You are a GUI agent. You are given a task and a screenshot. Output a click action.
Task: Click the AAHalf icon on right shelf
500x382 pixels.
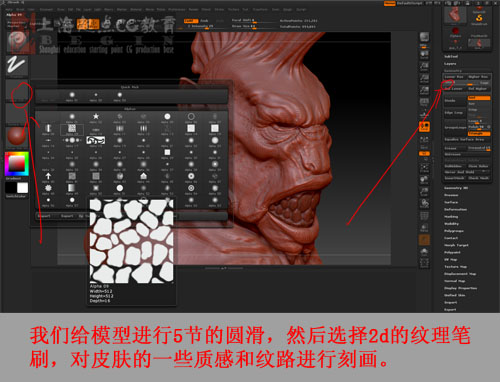coord(424,90)
